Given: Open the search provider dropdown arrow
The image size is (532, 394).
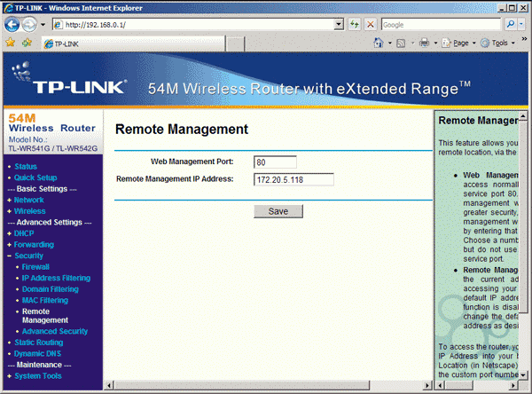Looking at the screenshot, I should (521, 24).
